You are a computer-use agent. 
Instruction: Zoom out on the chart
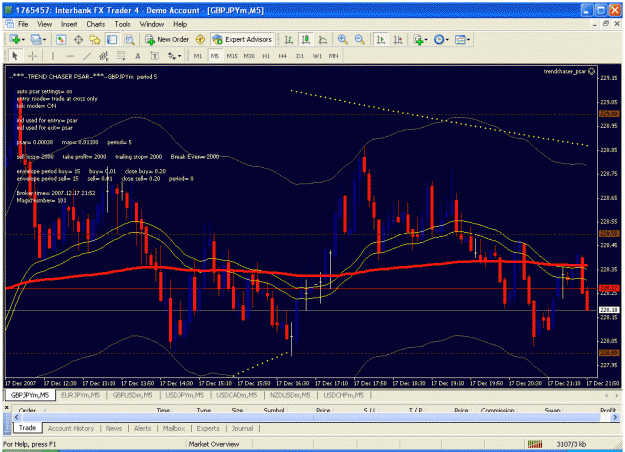[360, 39]
